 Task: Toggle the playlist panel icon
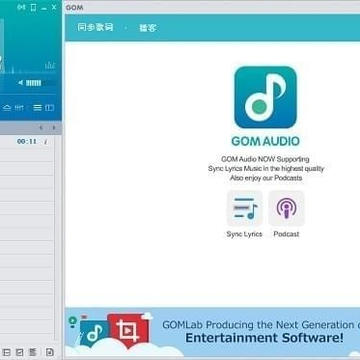(x=38, y=108)
